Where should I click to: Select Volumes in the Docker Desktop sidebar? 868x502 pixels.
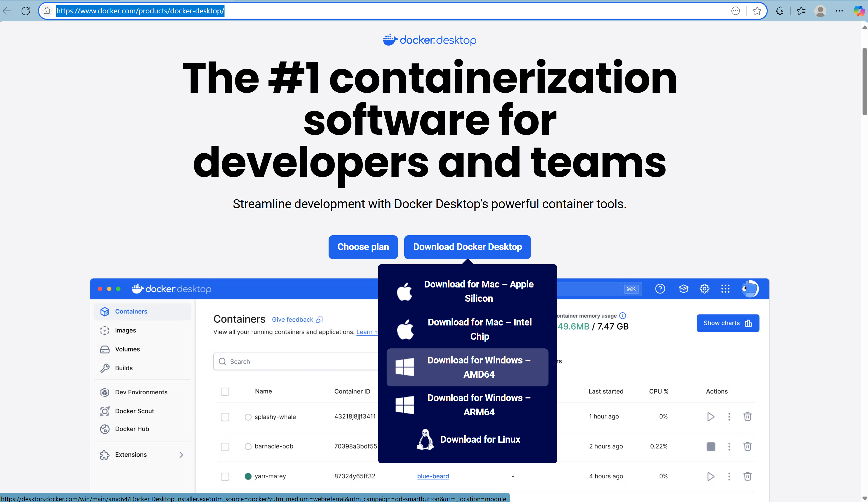click(128, 349)
